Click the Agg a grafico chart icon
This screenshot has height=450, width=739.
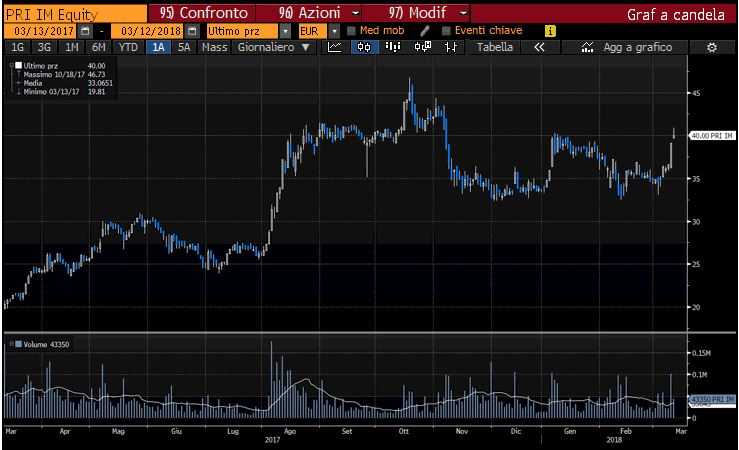[587, 47]
